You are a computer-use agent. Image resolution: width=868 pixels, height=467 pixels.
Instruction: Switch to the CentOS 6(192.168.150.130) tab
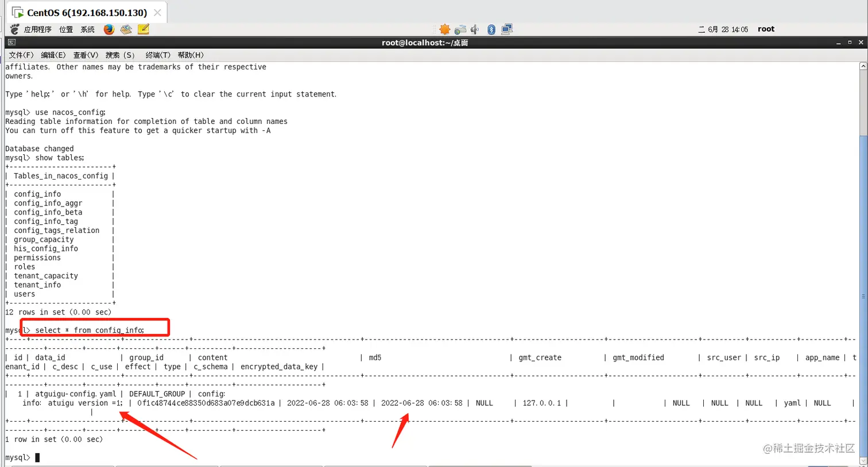click(x=87, y=13)
